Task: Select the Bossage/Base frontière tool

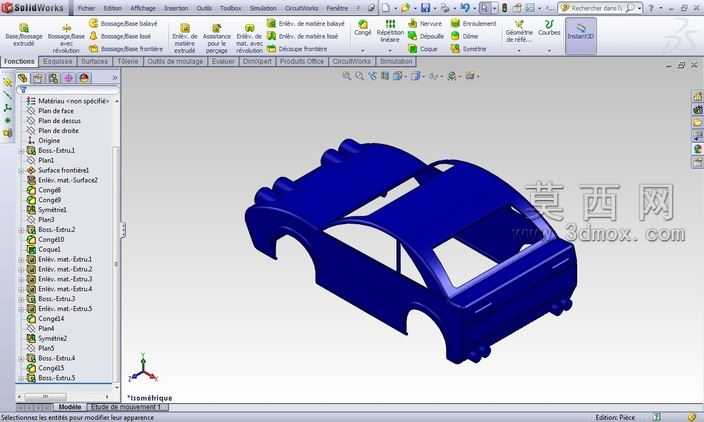Action: [x=126, y=48]
